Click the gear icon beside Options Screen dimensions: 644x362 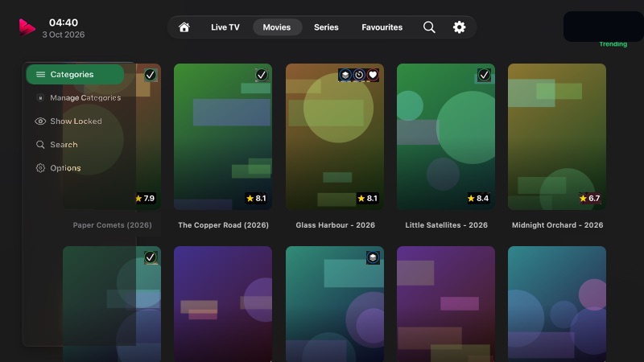pos(40,168)
